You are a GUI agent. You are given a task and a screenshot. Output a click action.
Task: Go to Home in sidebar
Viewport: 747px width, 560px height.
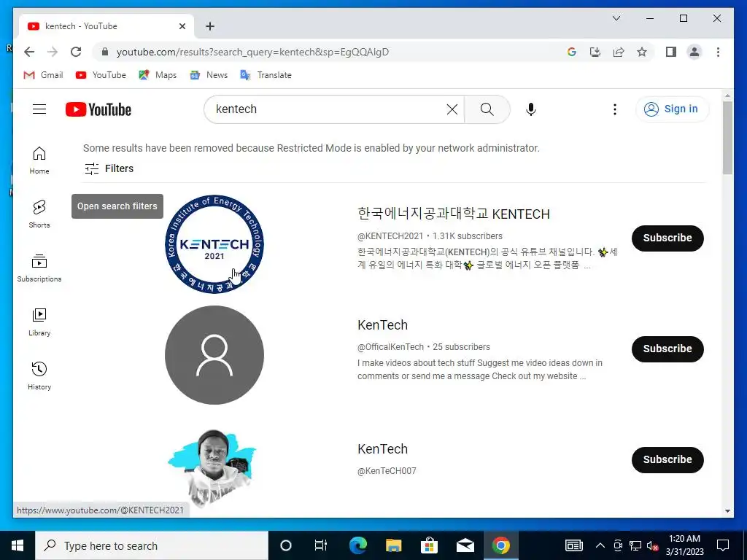click(x=39, y=160)
